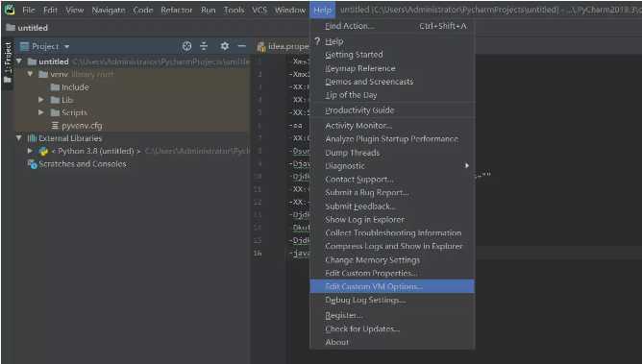This screenshot has height=364, width=642.
Task: Click line number 16 in editor gutter
Action: [x=258, y=254]
